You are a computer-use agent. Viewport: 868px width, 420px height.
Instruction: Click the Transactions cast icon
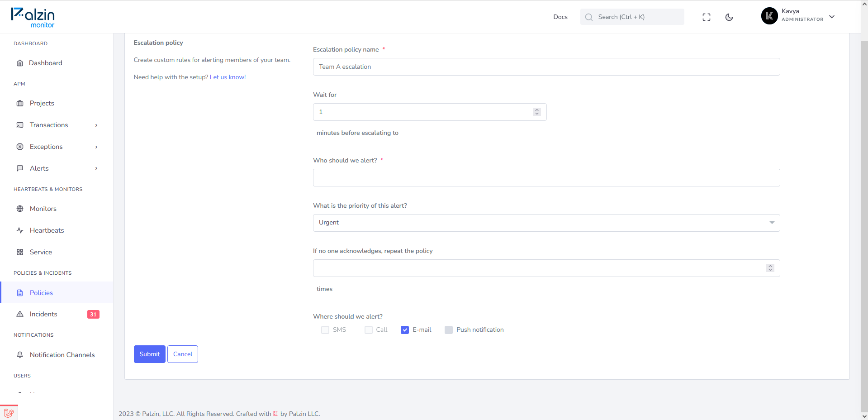click(20, 125)
